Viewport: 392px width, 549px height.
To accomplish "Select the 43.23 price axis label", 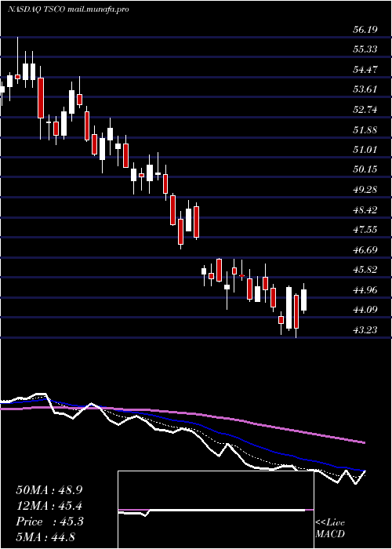I will tap(365, 330).
